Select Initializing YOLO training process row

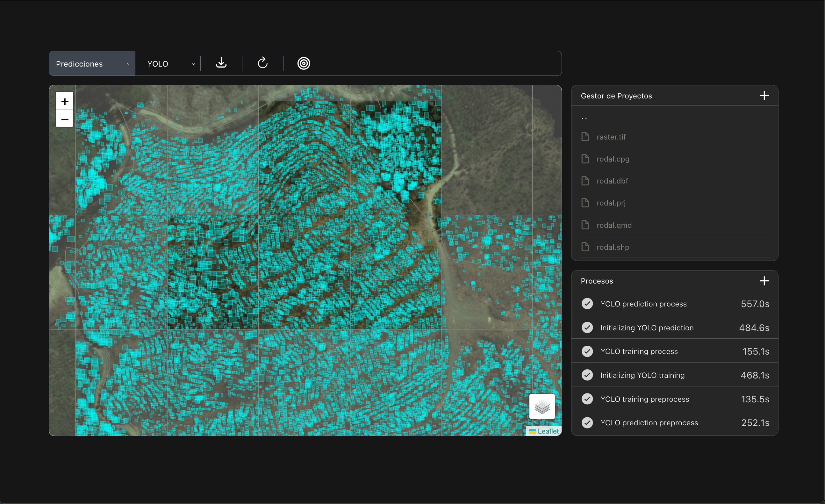pos(642,375)
